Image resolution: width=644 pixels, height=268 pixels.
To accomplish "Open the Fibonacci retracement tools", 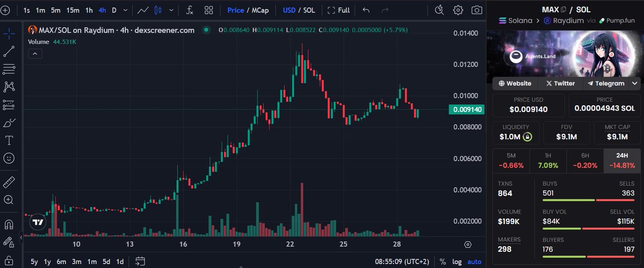I will pos(9,69).
